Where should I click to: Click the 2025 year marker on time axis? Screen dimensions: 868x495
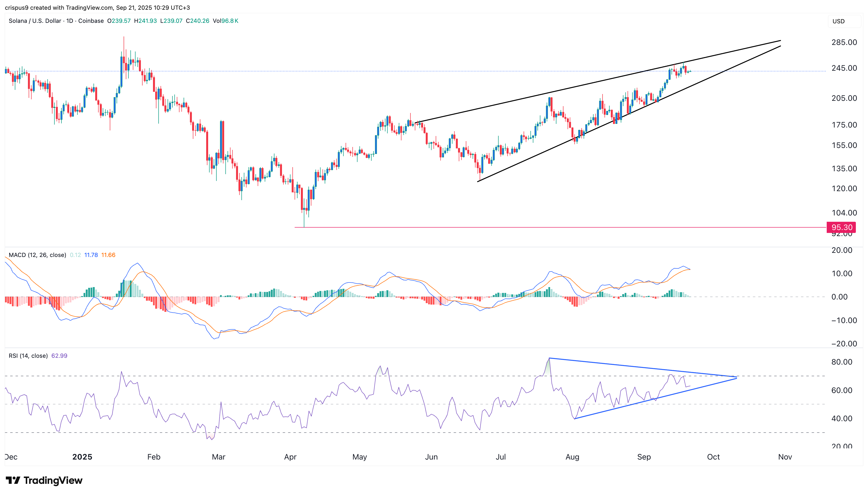82,457
